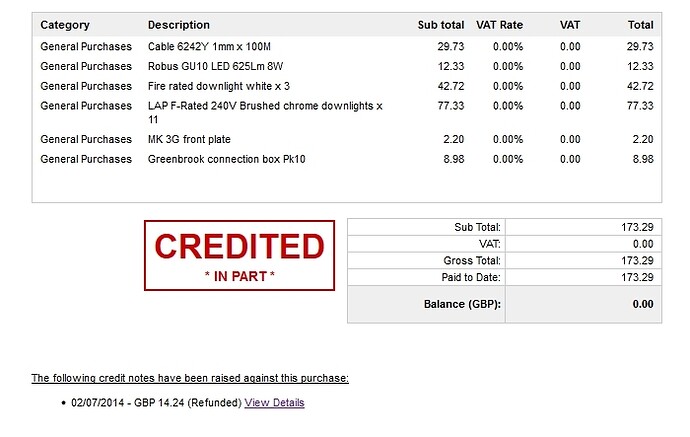Viewport: 690px width, 437px height.
Task: Select the Cable 6242Y 1mm x 100M description
Action: click(209, 46)
